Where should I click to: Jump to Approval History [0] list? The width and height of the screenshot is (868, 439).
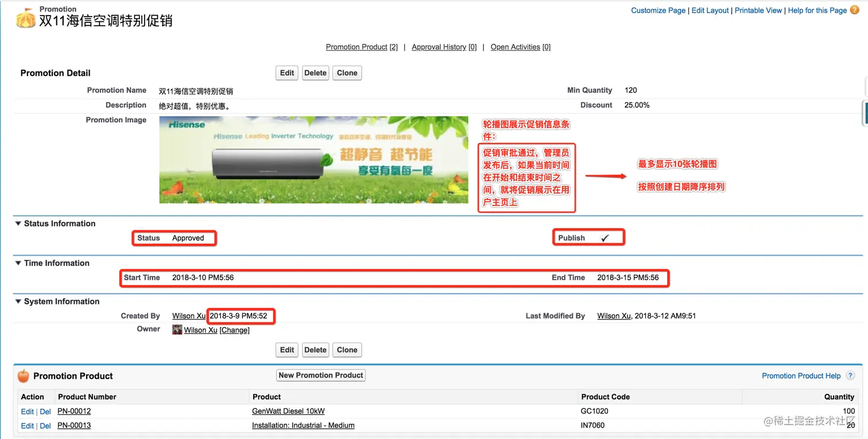[x=444, y=47]
